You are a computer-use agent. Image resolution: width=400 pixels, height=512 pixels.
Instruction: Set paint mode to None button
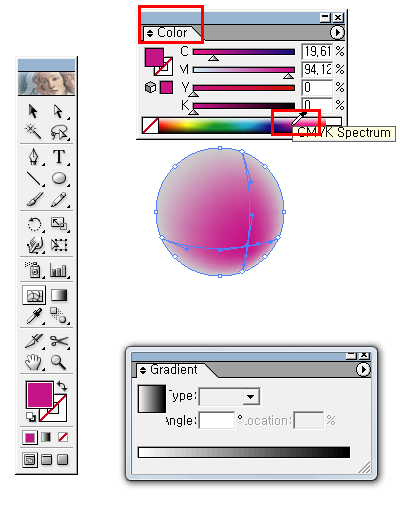point(63,437)
